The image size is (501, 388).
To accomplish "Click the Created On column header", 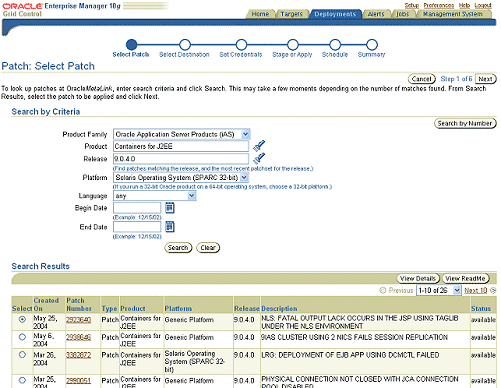I will (46, 304).
